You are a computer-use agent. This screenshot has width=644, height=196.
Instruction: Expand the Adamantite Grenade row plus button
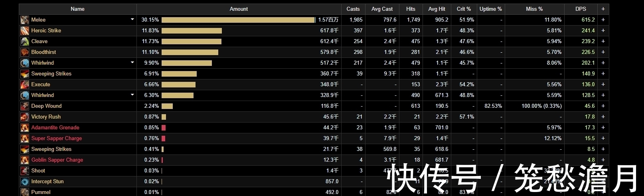(x=603, y=127)
